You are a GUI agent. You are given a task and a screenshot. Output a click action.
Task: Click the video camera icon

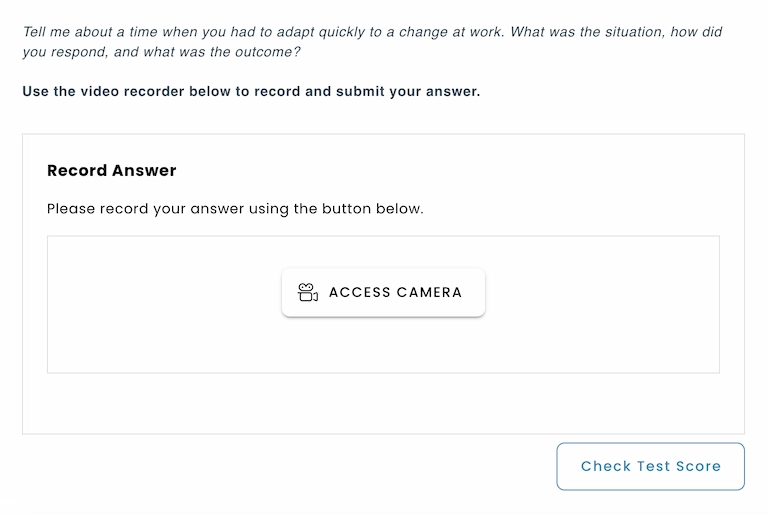(308, 293)
